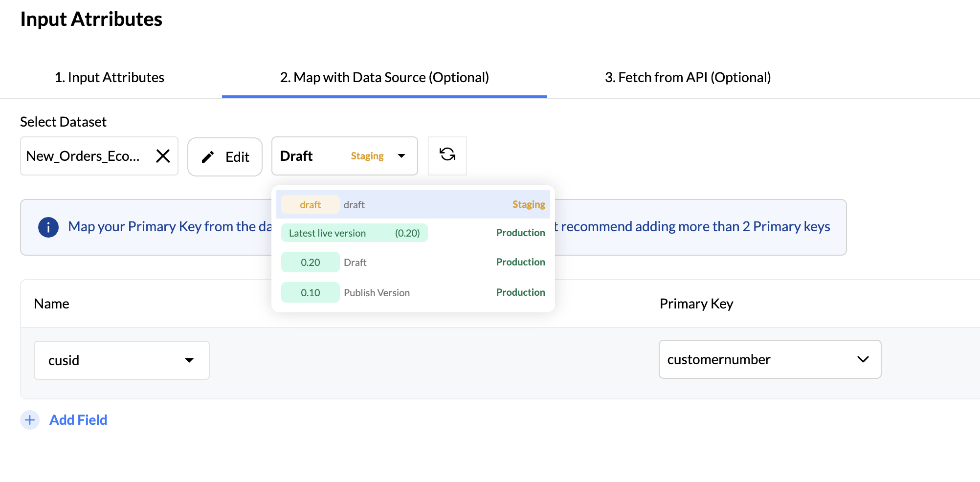
Task: Click the Add Field link
Action: click(x=78, y=420)
